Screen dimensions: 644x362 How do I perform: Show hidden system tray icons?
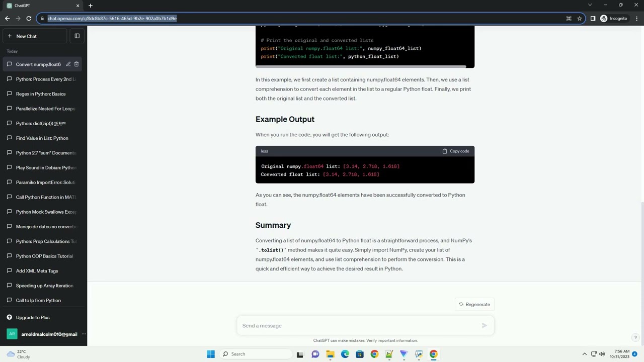584,354
